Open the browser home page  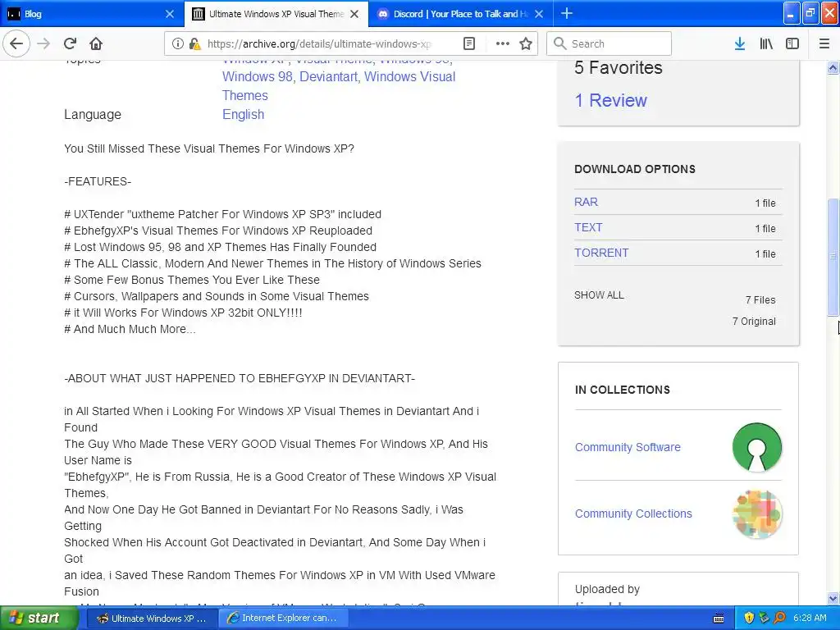click(96, 43)
